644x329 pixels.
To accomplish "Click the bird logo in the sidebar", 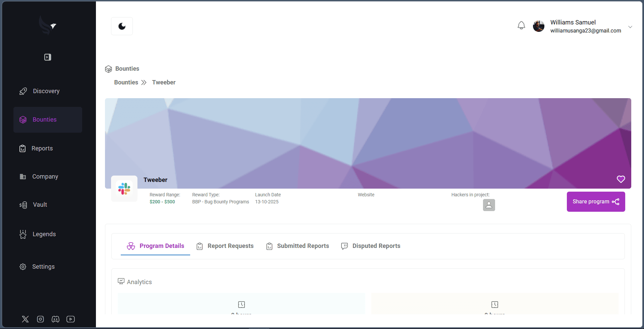I will tap(48, 25).
